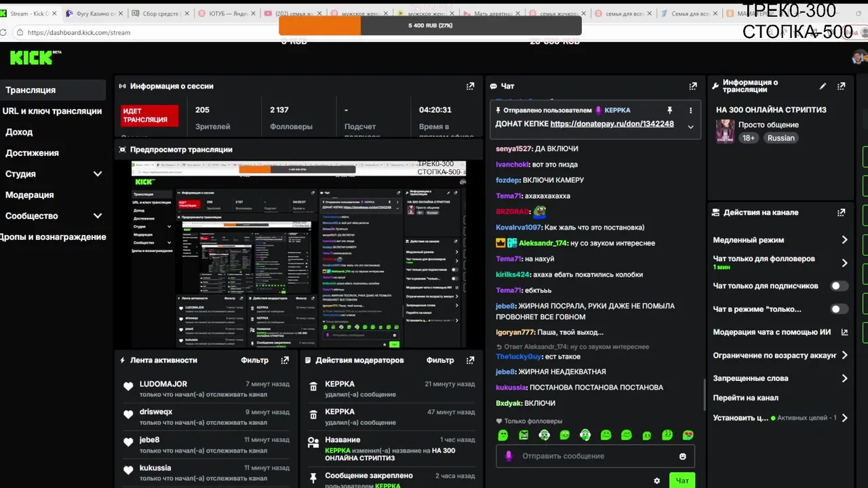Expand the pinned message with chevron
The image size is (868, 488).
pos(690,127)
